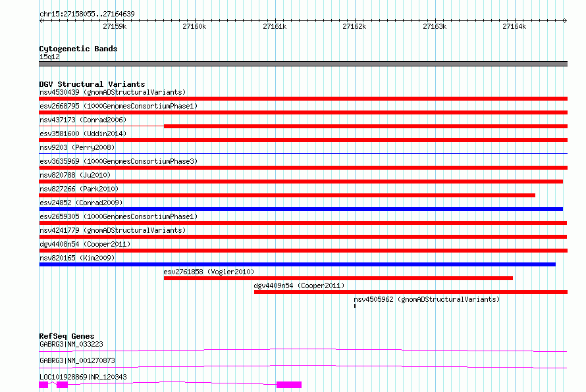Image resolution: width=586 pixels, height=392 pixels.
Task: Click the nsv820165 Kim2009 label
Action: [77, 258]
